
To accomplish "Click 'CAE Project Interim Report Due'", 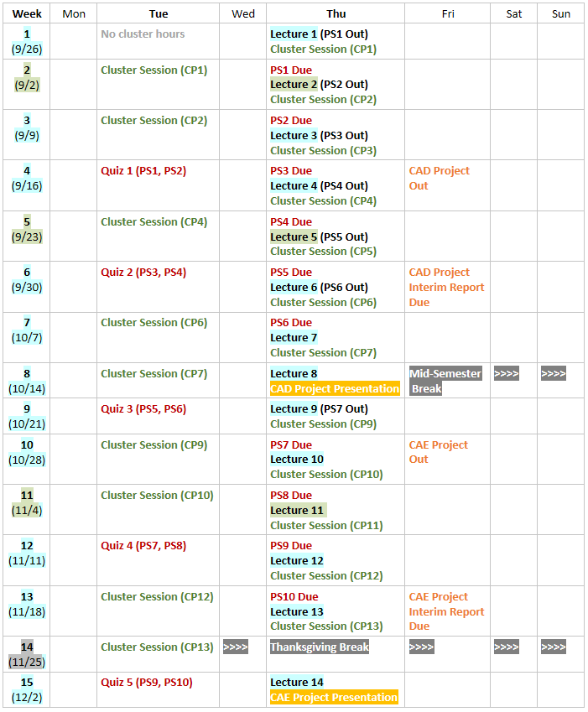I will (x=446, y=611).
